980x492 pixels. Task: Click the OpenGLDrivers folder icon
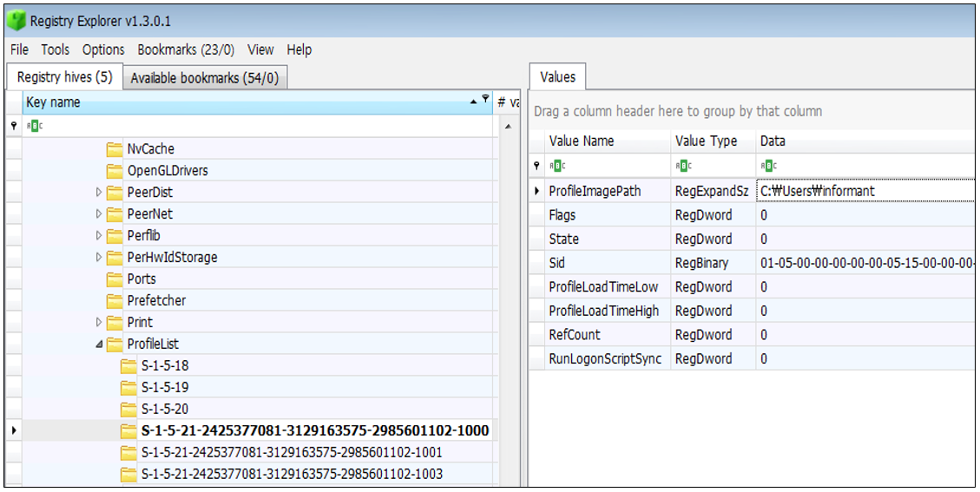[115, 171]
